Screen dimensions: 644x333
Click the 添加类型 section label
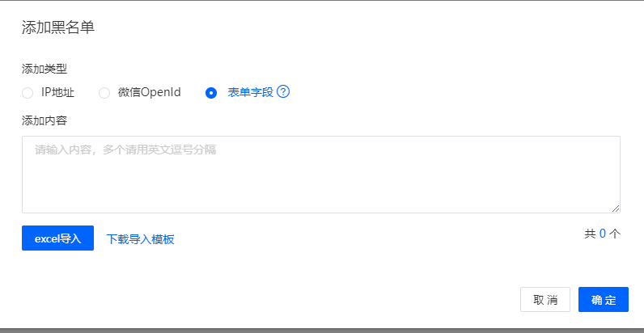pos(44,69)
